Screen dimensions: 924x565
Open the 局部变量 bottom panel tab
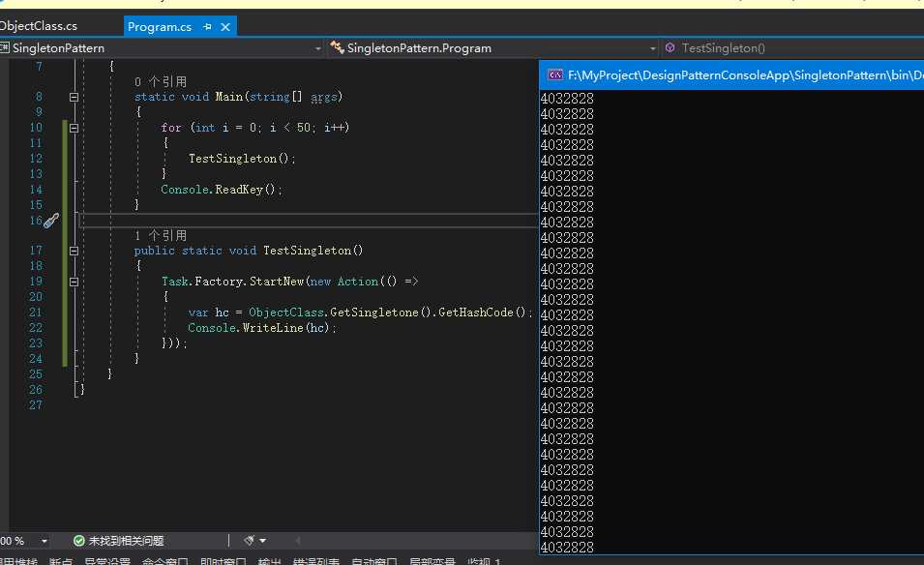[432, 561]
